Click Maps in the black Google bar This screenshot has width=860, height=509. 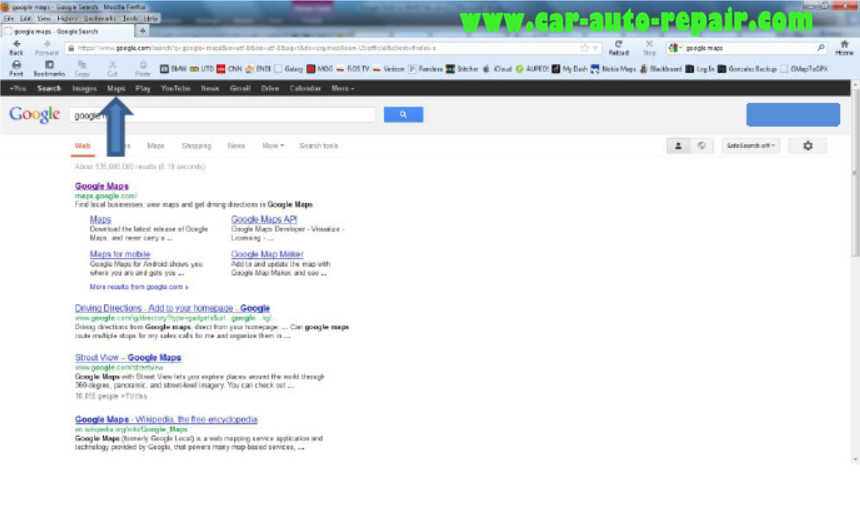pyautogui.click(x=116, y=88)
